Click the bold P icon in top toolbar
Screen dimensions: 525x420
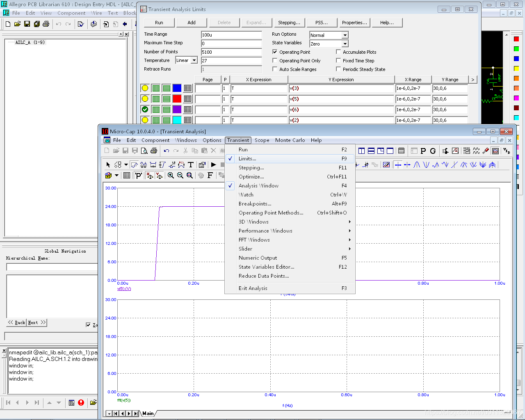point(423,151)
